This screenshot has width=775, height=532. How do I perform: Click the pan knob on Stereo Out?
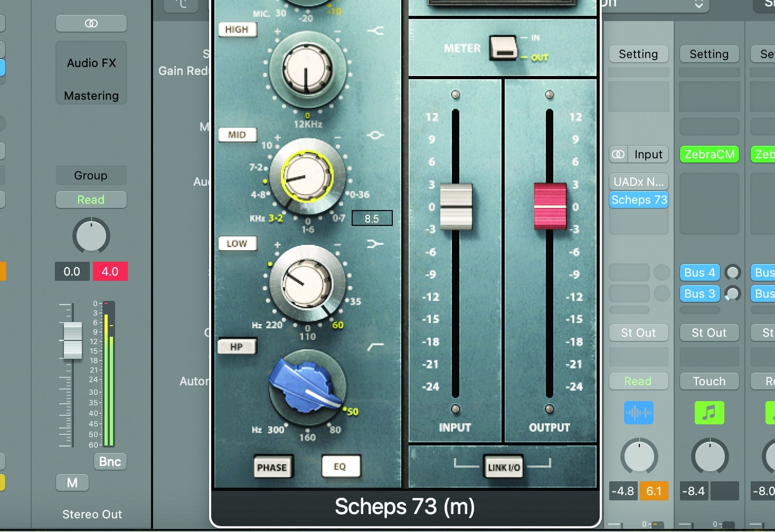click(91, 235)
